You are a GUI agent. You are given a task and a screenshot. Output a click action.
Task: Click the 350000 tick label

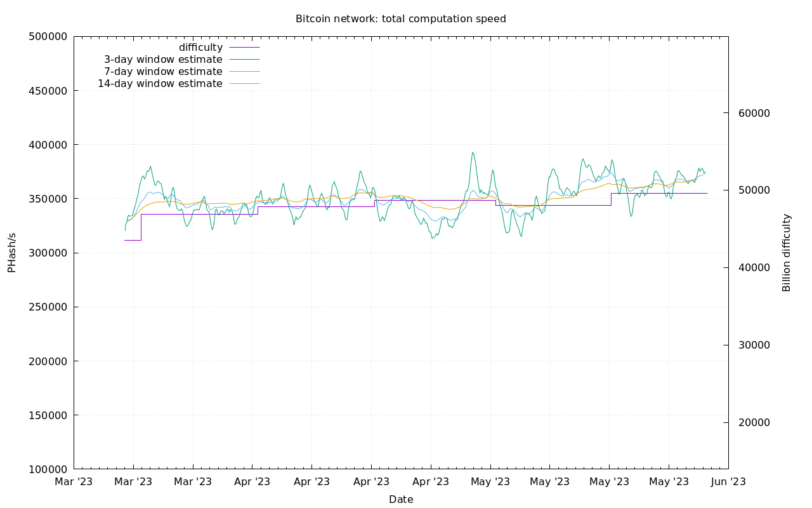(x=48, y=199)
